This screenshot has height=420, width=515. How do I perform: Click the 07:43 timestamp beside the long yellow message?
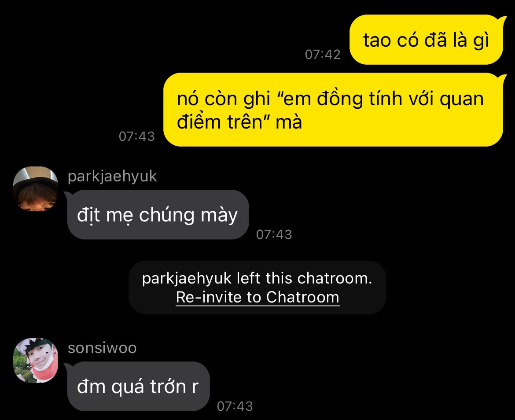136,136
